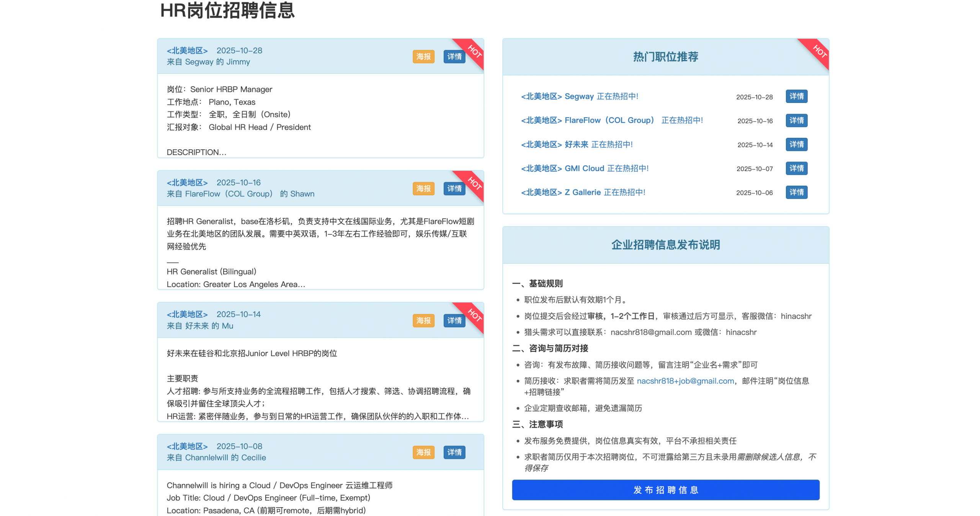Image resolution: width=980 pixels, height=516 pixels.
Task: Open GMI Cloud 正在热招中 link
Action: point(585,168)
